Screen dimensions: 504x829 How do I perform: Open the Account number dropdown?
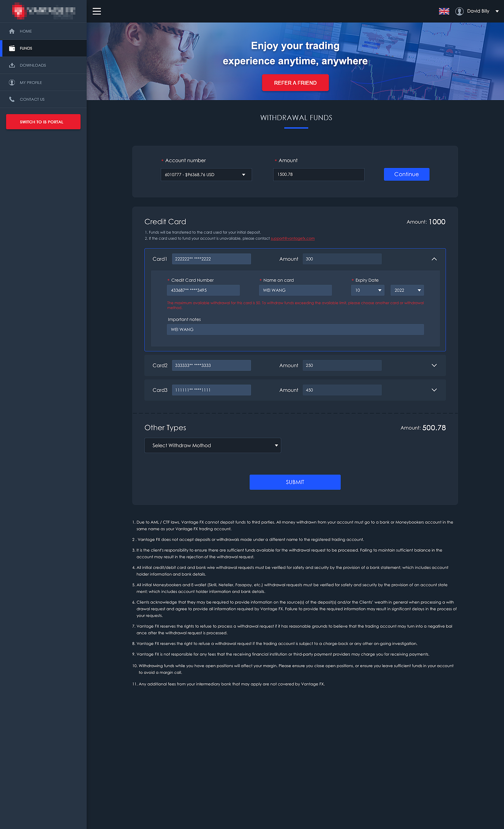coord(206,175)
